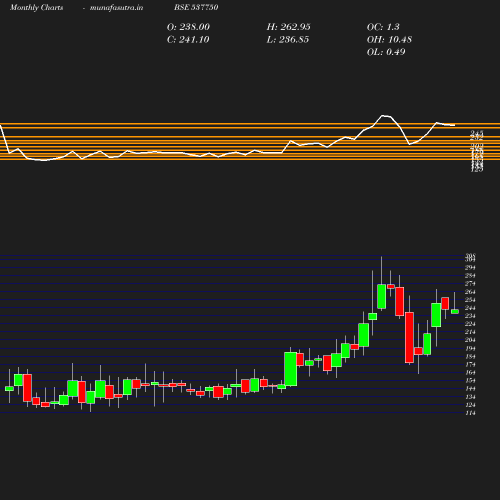This screenshot has height=500, width=500.
Task: Click the 214 price axis label
Action: (470, 332)
